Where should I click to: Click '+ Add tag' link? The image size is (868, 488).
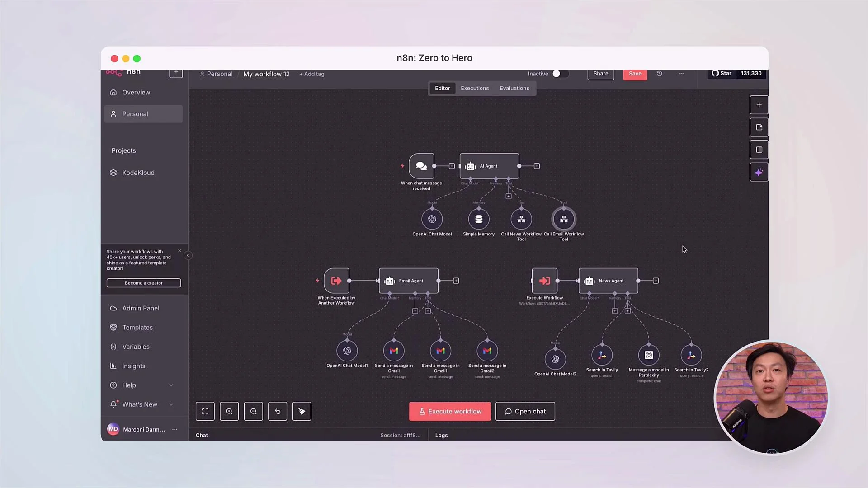pyautogui.click(x=312, y=74)
